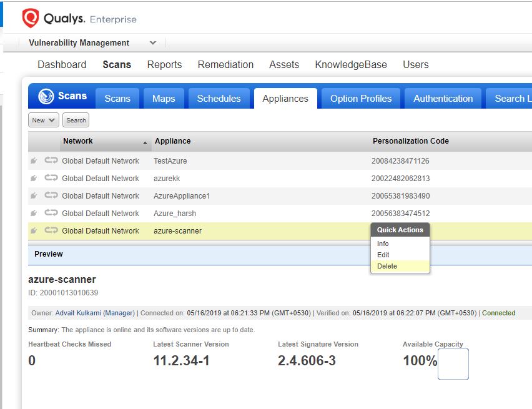Viewport: 532px width, 409px height.
Task: Switch to the Option Profiles tab
Action: (x=361, y=99)
